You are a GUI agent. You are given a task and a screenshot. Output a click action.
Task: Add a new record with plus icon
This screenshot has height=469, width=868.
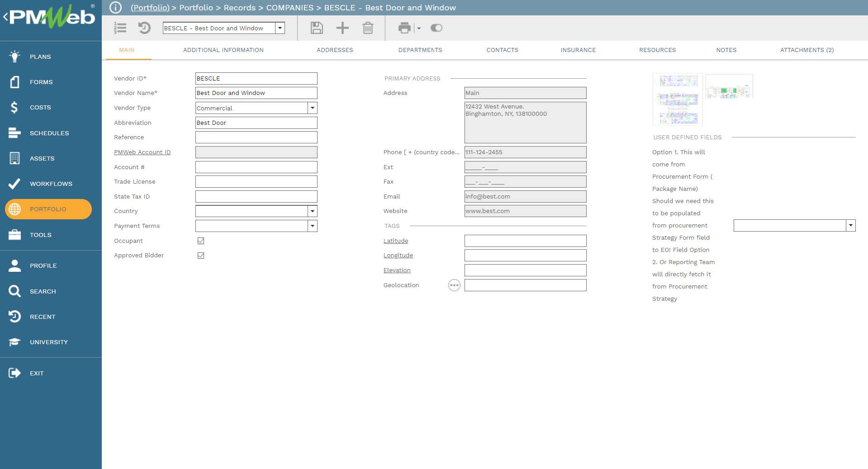342,28
